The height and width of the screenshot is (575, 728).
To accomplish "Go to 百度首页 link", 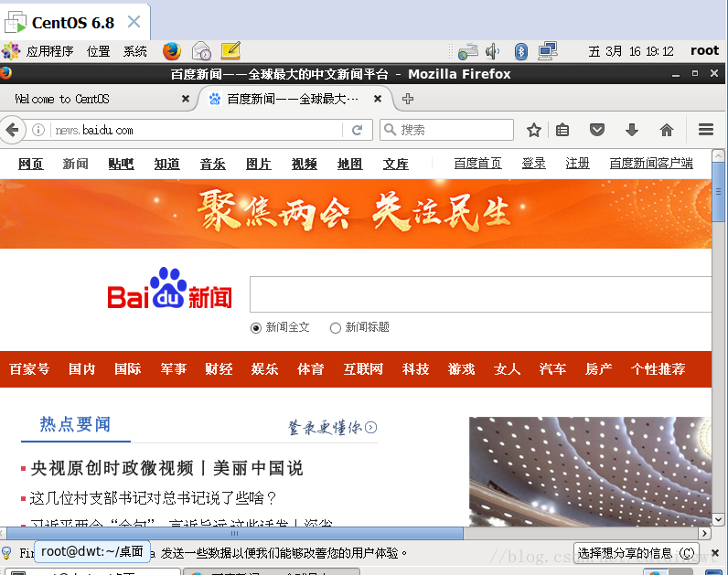I will pyautogui.click(x=477, y=164).
